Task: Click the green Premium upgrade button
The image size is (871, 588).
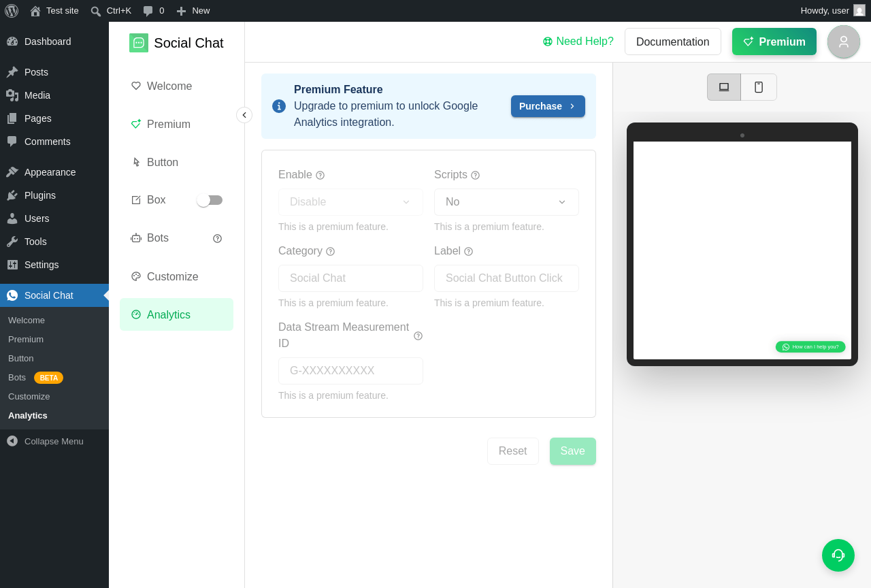Action: click(x=774, y=42)
